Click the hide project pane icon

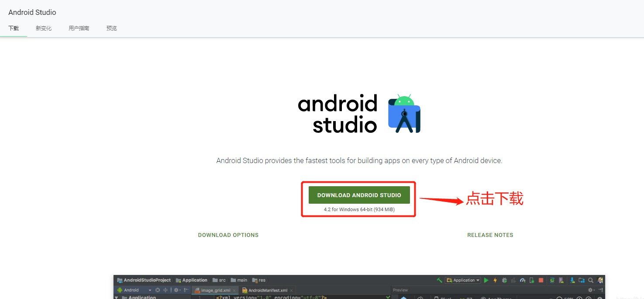[x=186, y=290]
